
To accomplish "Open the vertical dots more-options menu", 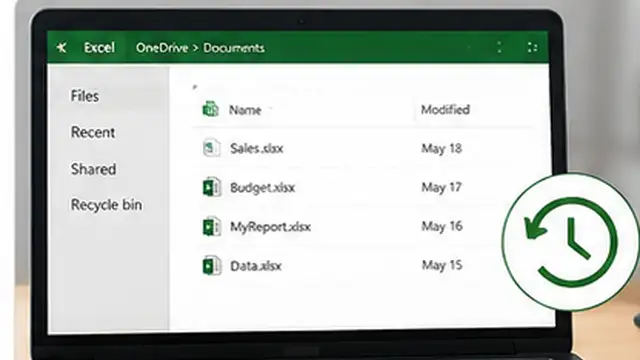I will [499, 47].
